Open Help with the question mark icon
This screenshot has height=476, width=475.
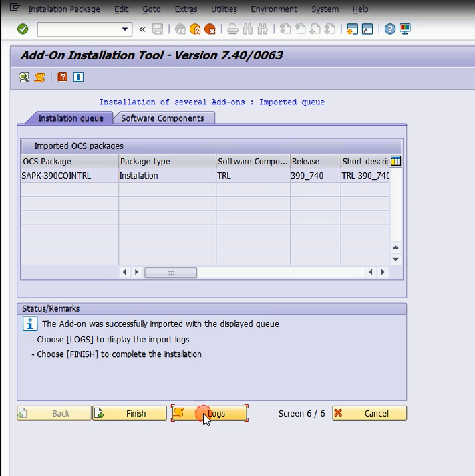(390, 29)
